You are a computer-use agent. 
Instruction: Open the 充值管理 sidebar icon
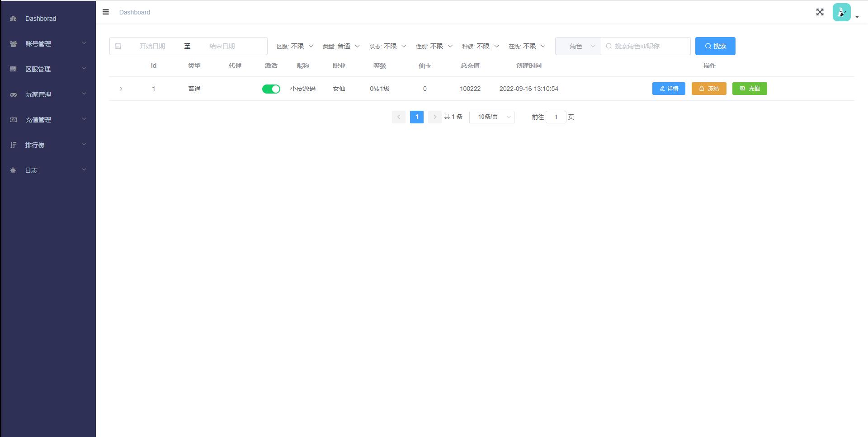(x=12, y=119)
